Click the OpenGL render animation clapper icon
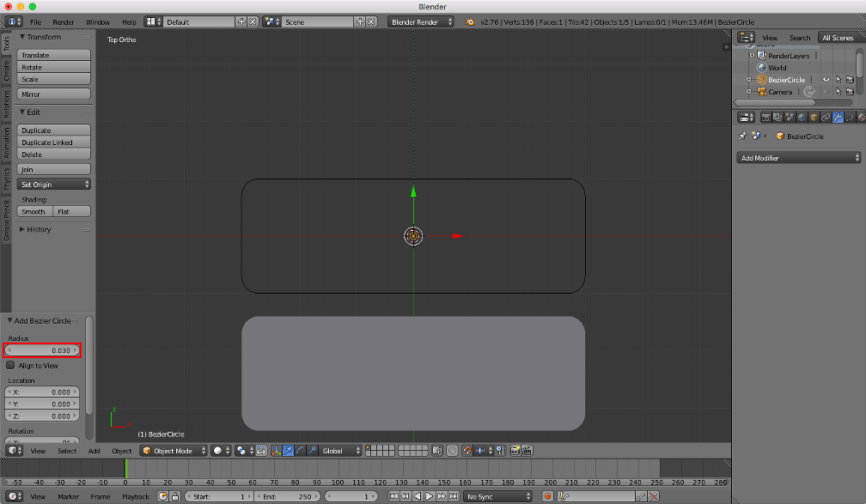 tap(527, 451)
